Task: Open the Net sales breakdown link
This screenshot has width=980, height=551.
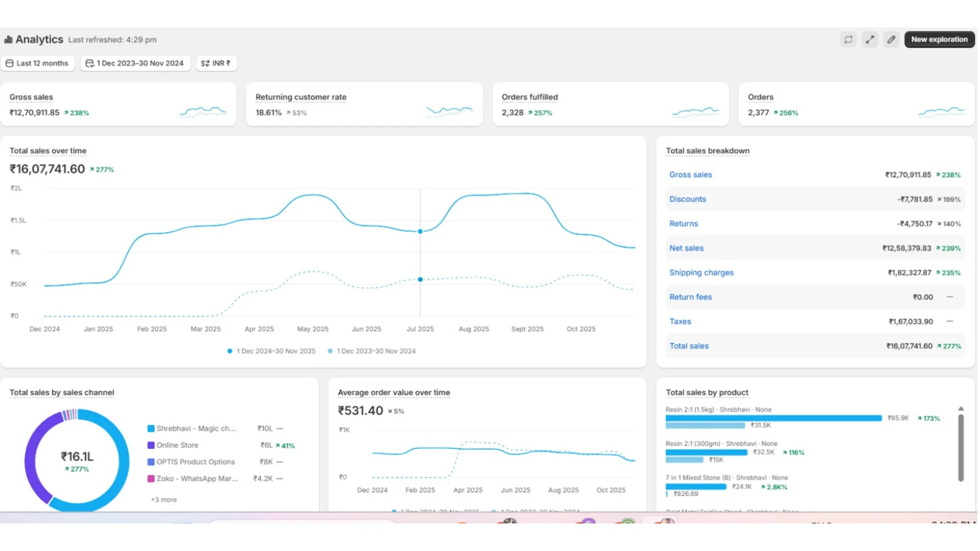Action: [686, 248]
